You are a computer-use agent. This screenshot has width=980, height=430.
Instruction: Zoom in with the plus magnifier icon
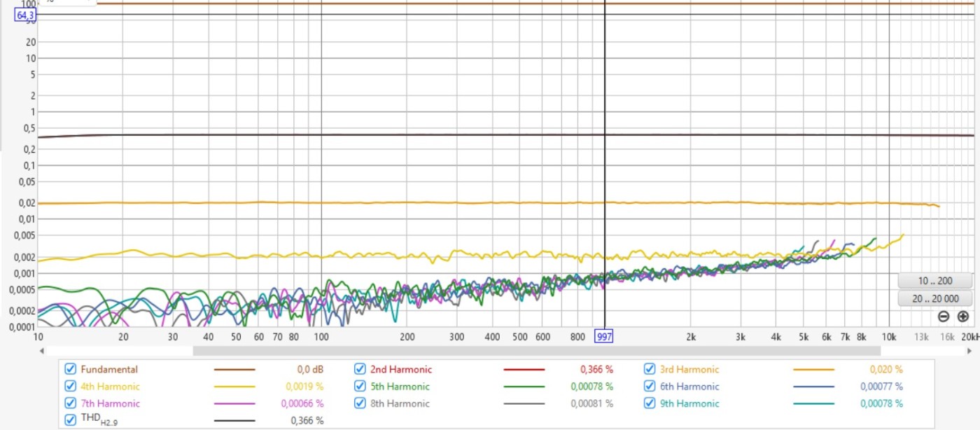[962, 317]
